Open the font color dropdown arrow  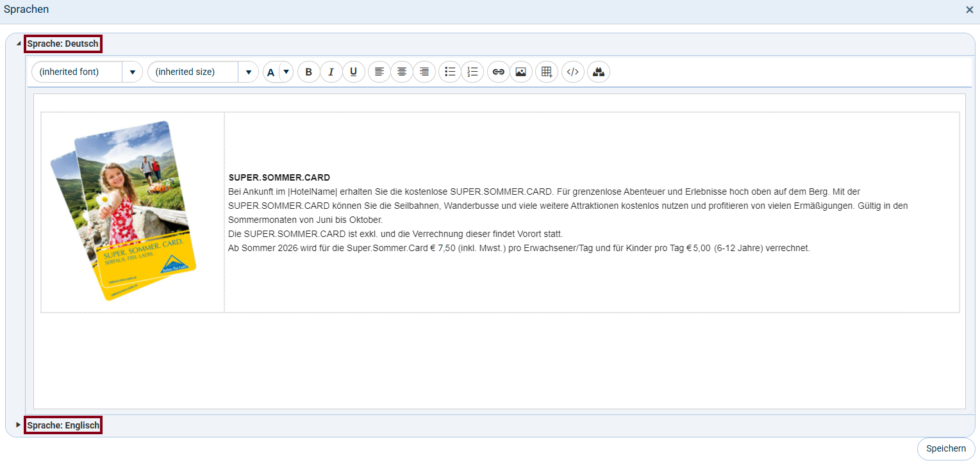(287, 72)
